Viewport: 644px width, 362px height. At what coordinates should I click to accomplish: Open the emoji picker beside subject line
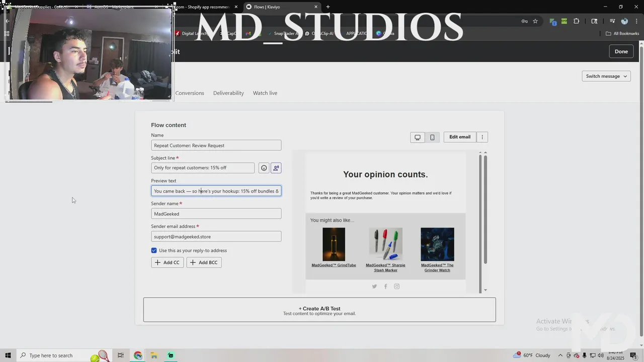[264, 168]
